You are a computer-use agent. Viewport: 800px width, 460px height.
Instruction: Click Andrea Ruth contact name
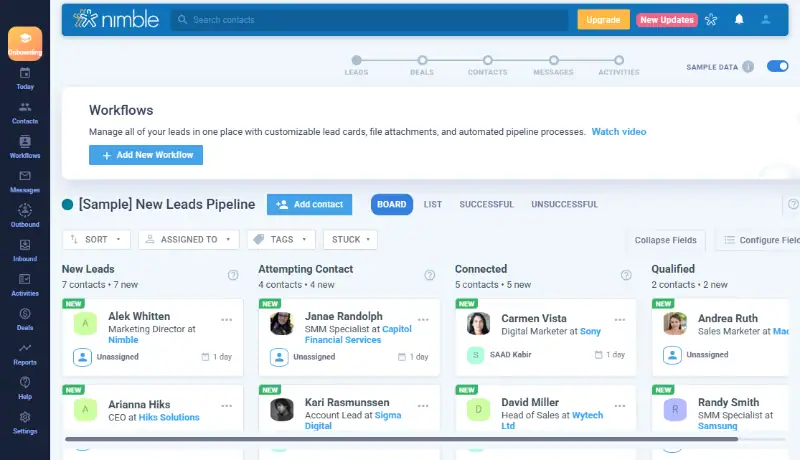[728, 318]
